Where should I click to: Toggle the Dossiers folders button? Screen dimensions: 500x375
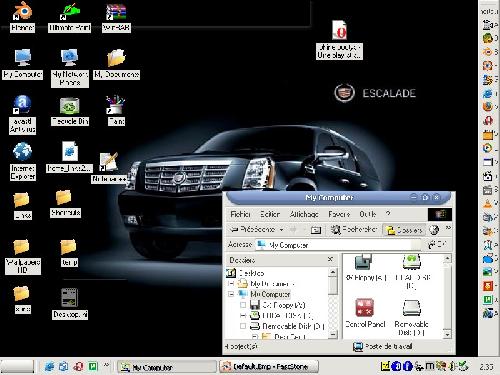404,230
